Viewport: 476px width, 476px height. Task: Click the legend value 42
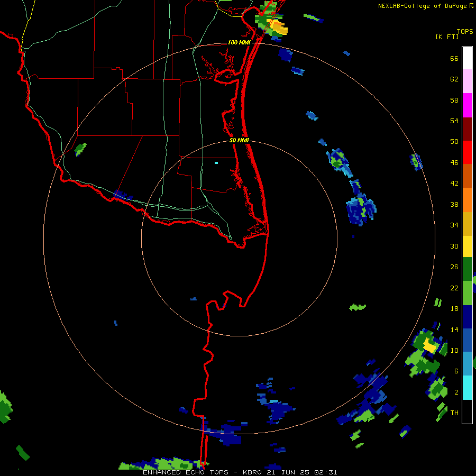(454, 184)
